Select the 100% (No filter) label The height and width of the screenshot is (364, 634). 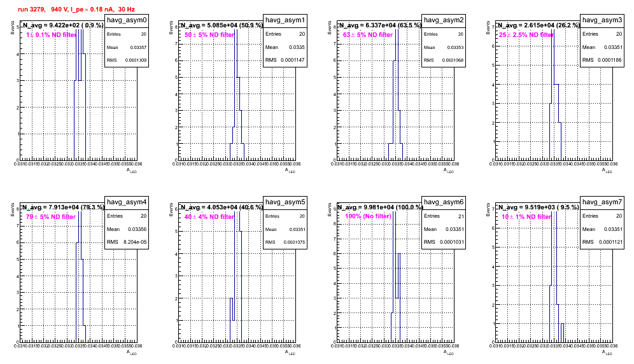click(368, 216)
